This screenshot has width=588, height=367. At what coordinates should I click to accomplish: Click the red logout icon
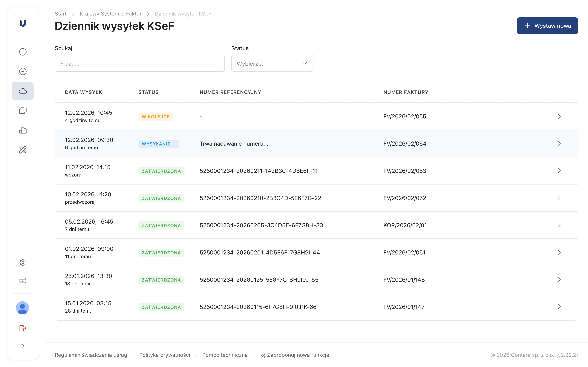23,328
